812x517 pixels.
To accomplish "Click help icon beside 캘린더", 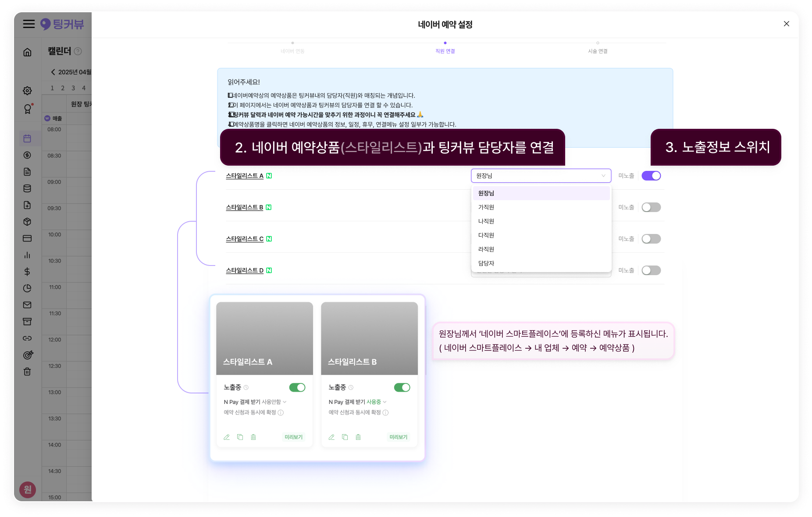I will tap(78, 51).
